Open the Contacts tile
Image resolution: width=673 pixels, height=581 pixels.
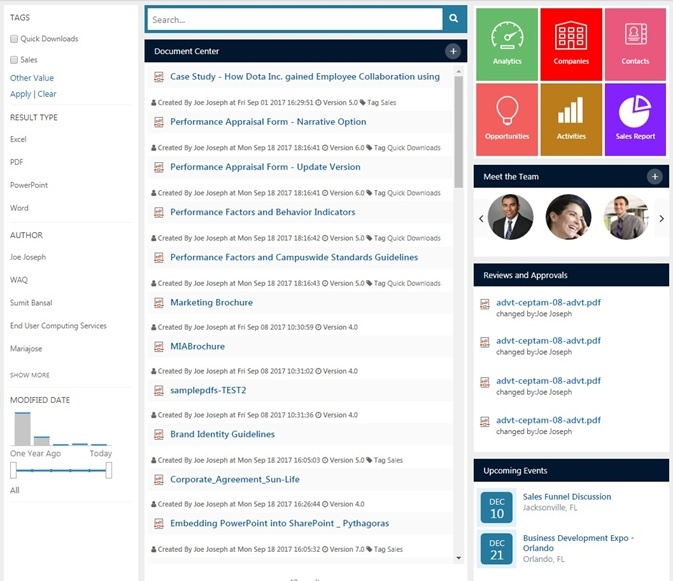pyautogui.click(x=635, y=44)
